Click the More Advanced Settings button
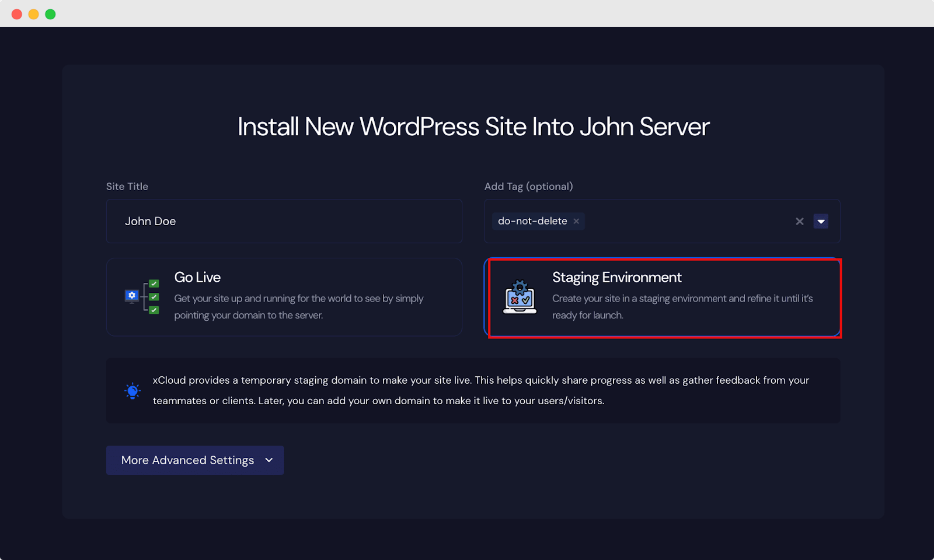The width and height of the screenshot is (934, 560). pos(194,460)
